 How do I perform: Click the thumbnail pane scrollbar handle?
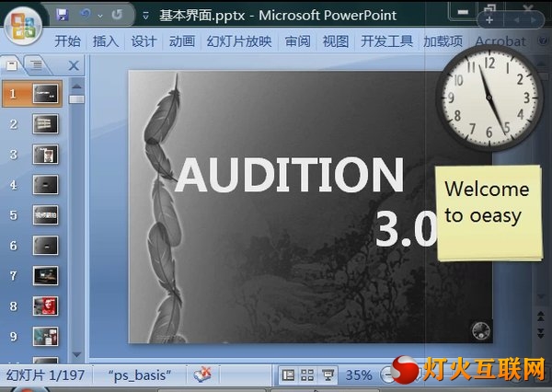(76, 99)
